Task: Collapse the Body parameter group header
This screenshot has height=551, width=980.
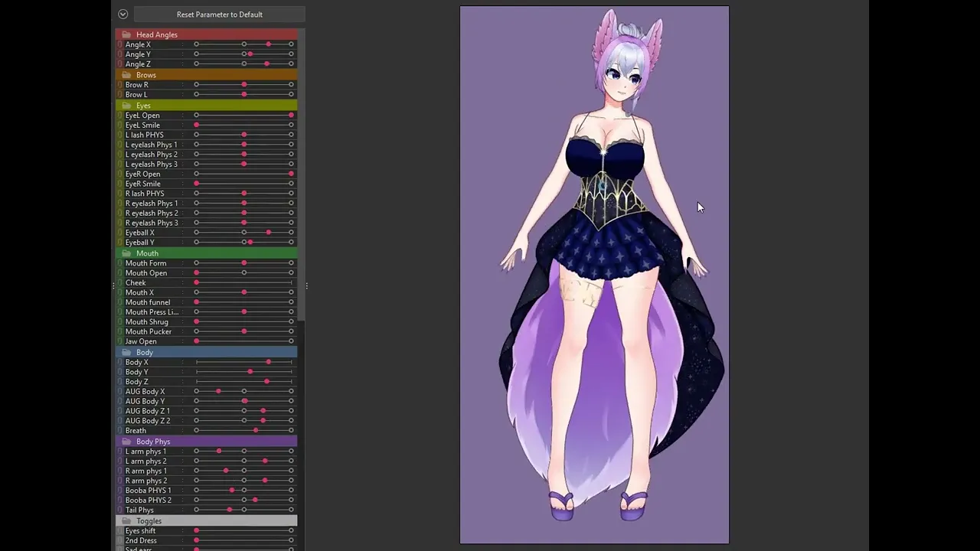Action: (206, 352)
